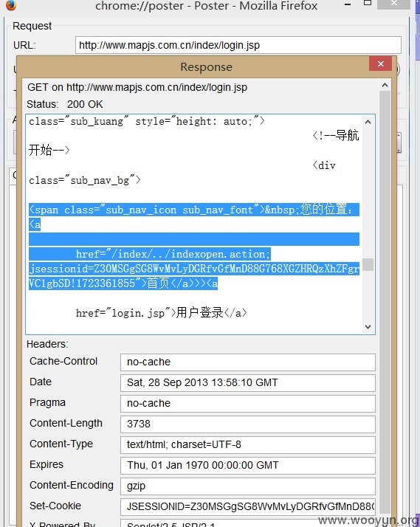Click the request URL input field
420x527 pixels.
click(x=238, y=45)
